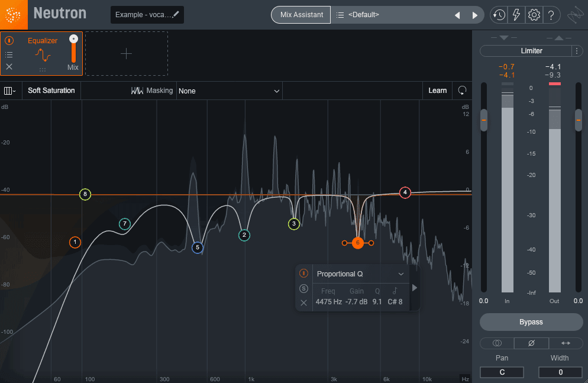Screen dimensions: 588x383
Task: Click node 6 left Q handle
Action: [x=344, y=243]
